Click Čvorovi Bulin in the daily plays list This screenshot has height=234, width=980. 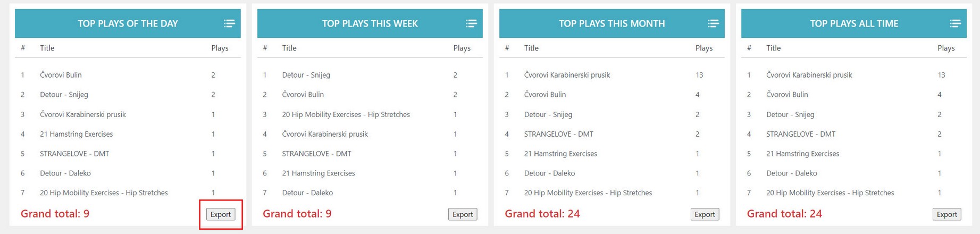tap(61, 75)
